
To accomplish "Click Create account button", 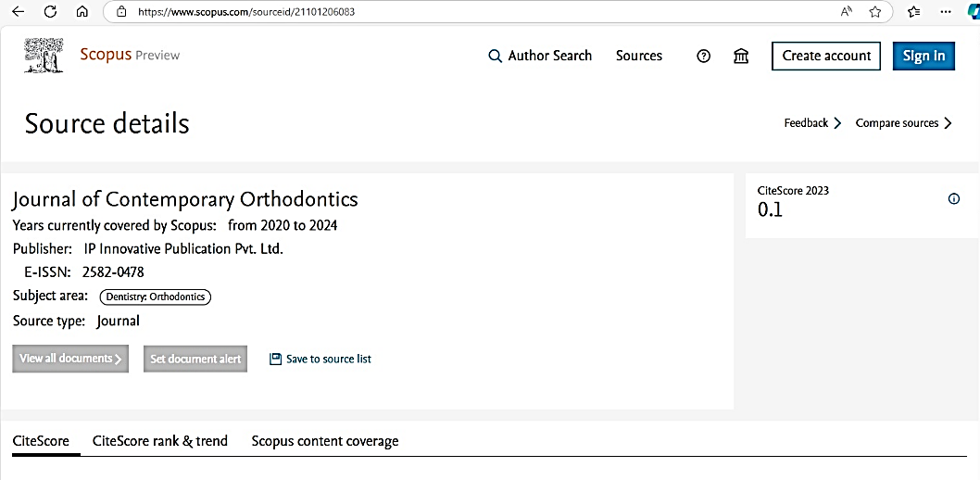I will click(x=826, y=56).
